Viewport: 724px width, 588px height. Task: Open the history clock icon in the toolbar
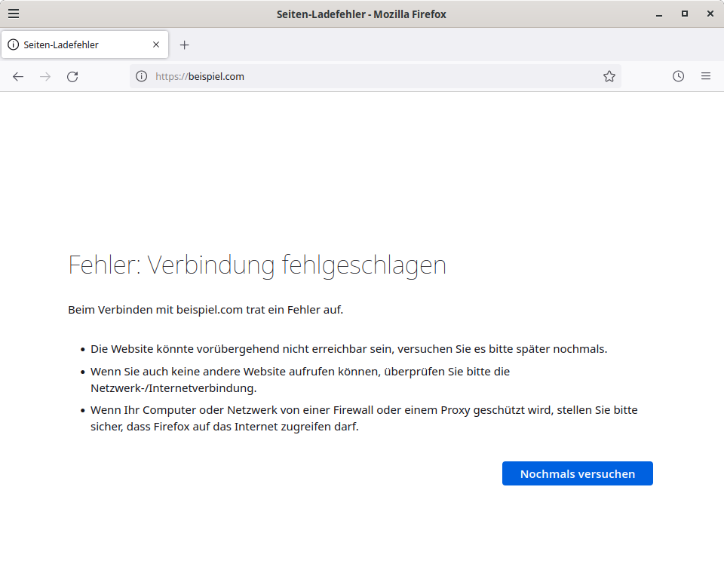click(678, 76)
